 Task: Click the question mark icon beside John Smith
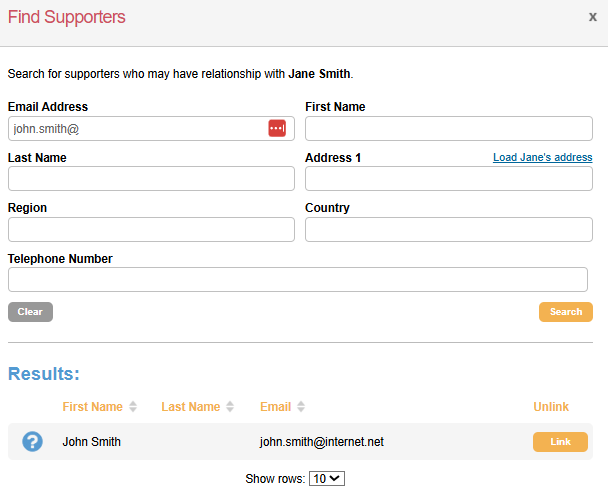coord(33,441)
